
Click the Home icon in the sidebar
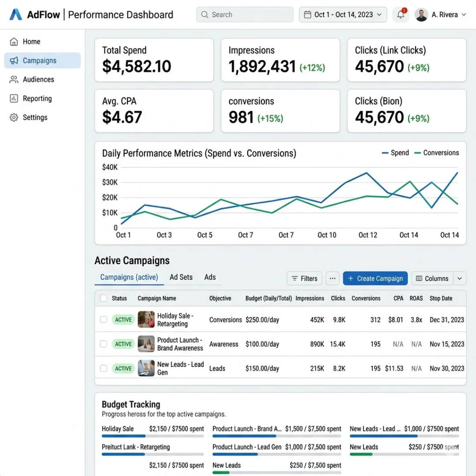pos(14,41)
